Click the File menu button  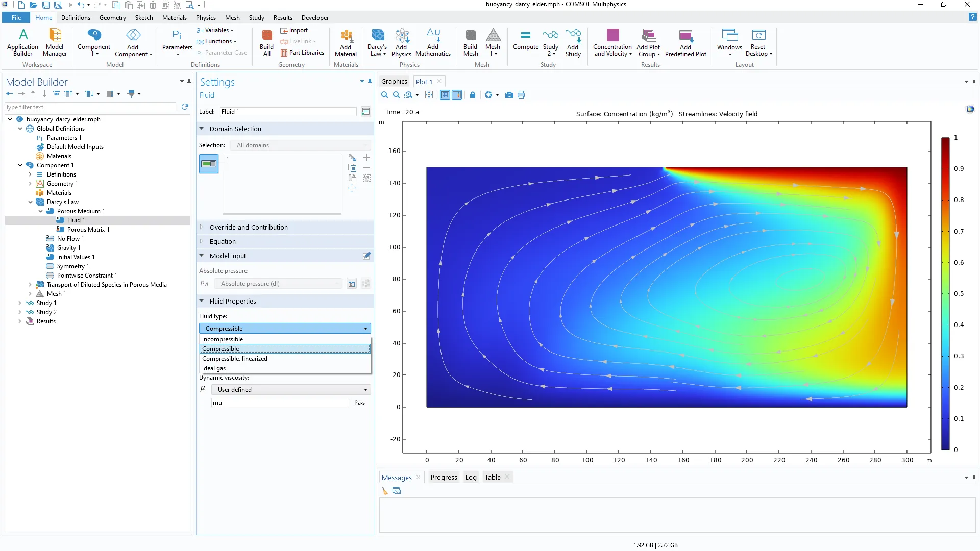pos(16,17)
